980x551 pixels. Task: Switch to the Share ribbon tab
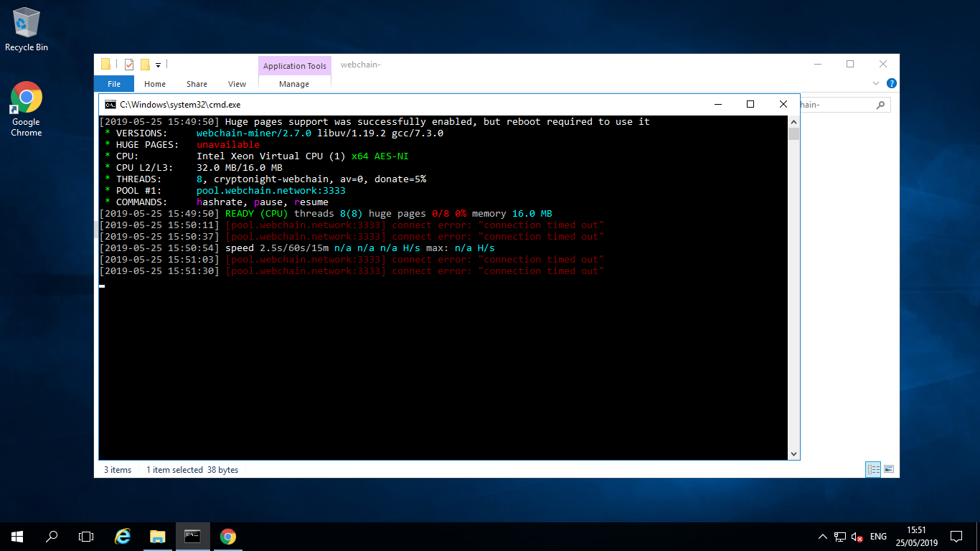[197, 84]
